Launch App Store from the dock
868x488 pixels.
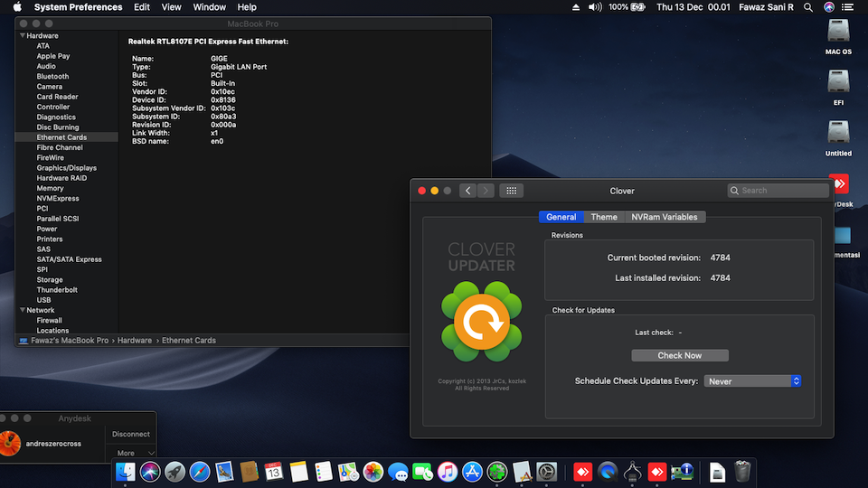click(472, 471)
